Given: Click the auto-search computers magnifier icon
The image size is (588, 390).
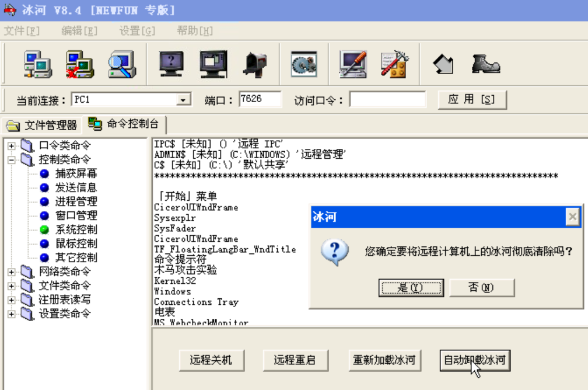Looking at the screenshot, I should 122,65.
